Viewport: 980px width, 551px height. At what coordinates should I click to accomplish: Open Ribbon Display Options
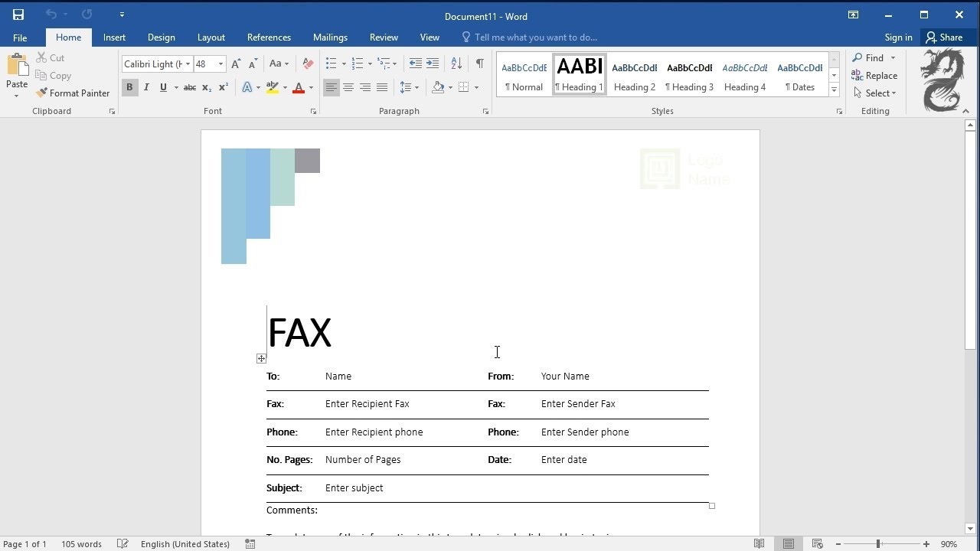pyautogui.click(x=853, y=15)
